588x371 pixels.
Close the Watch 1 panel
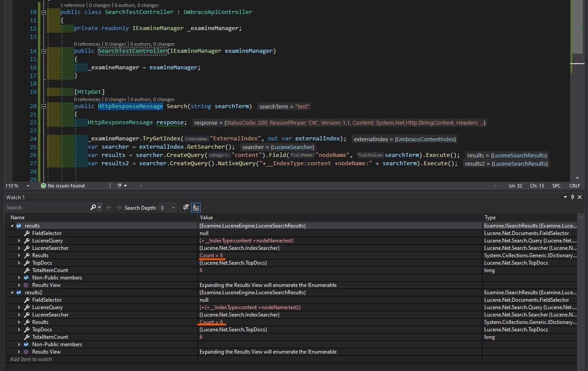pyautogui.click(x=580, y=197)
